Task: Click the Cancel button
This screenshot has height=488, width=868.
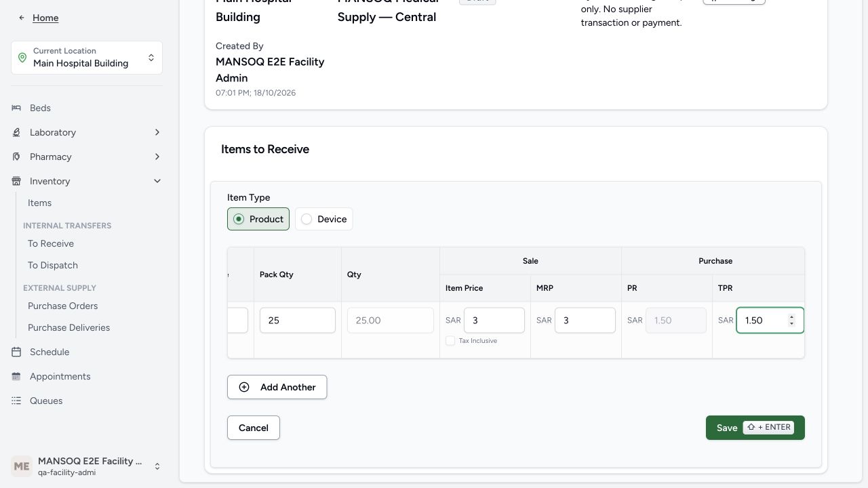Action: 254,428
